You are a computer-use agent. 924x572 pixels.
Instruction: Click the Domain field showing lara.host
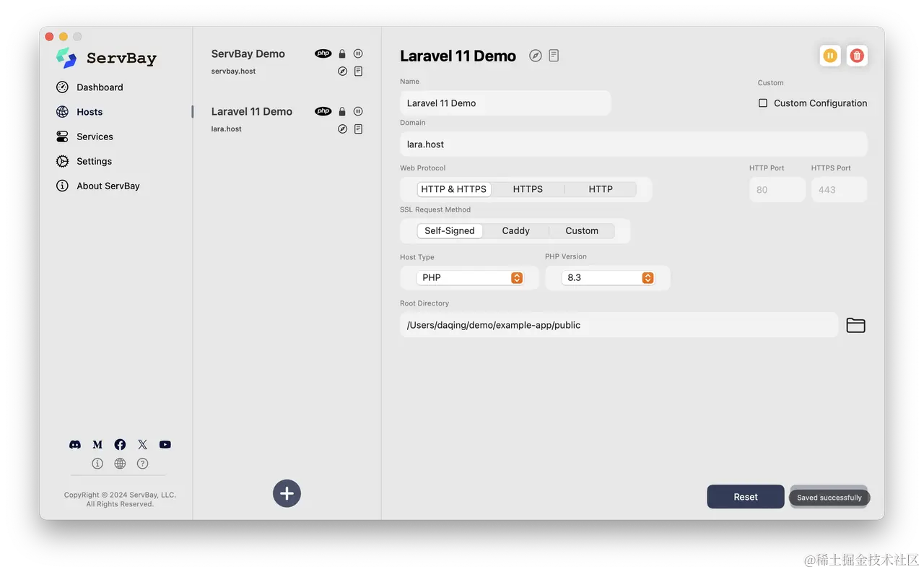pyautogui.click(x=634, y=144)
